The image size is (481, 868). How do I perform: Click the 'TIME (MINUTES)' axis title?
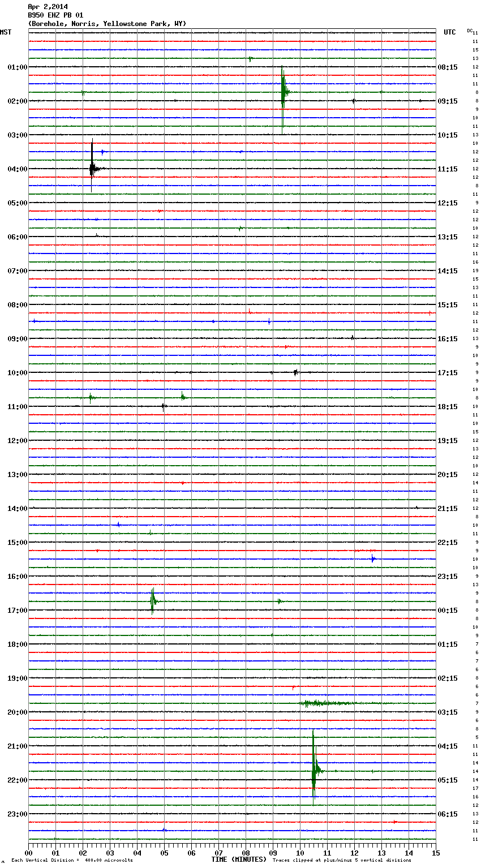pos(239,860)
